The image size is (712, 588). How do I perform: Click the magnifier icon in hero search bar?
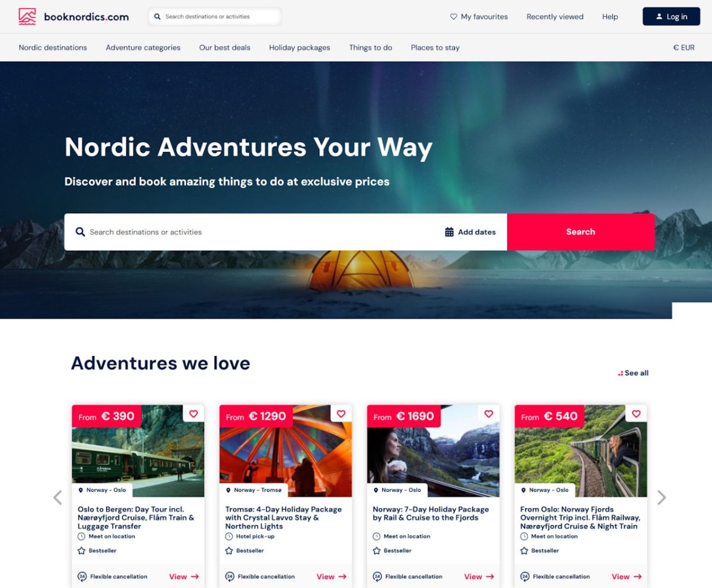click(x=80, y=232)
